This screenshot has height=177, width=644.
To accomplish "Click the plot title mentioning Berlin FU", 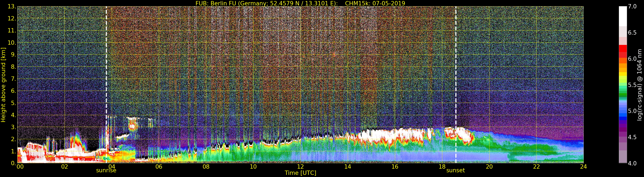I will click(300, 3).
